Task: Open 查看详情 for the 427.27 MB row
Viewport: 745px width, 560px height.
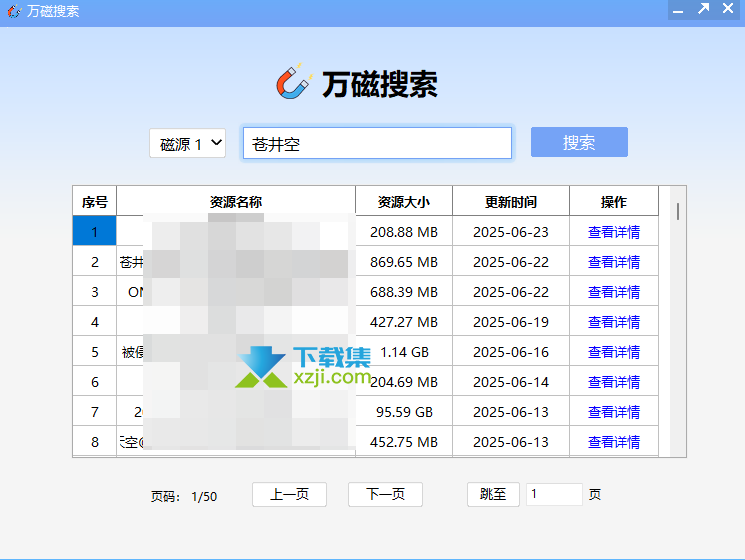Action: tap(614, 322)
